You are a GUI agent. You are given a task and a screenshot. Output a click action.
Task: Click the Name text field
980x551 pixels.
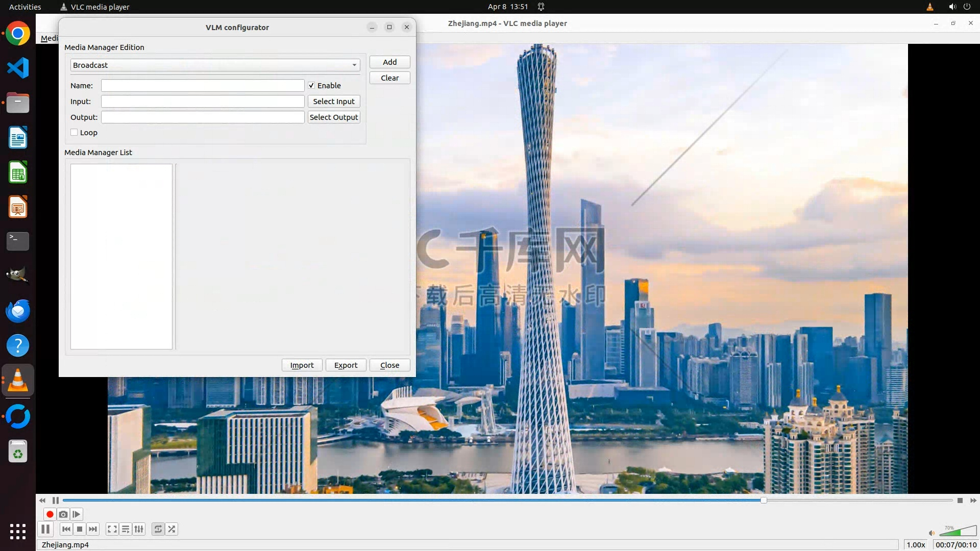pos(203,86)
